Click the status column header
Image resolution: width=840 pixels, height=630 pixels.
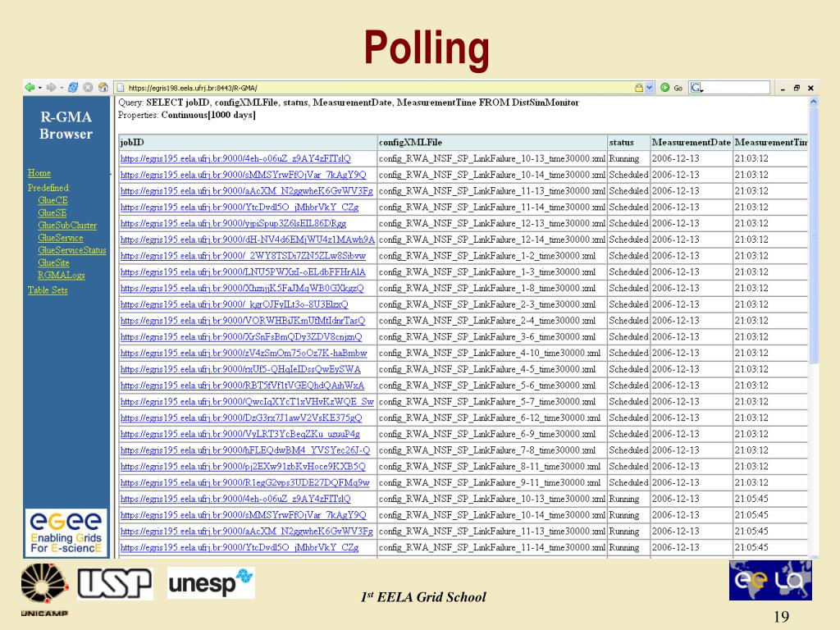click(x=629, y=143)
